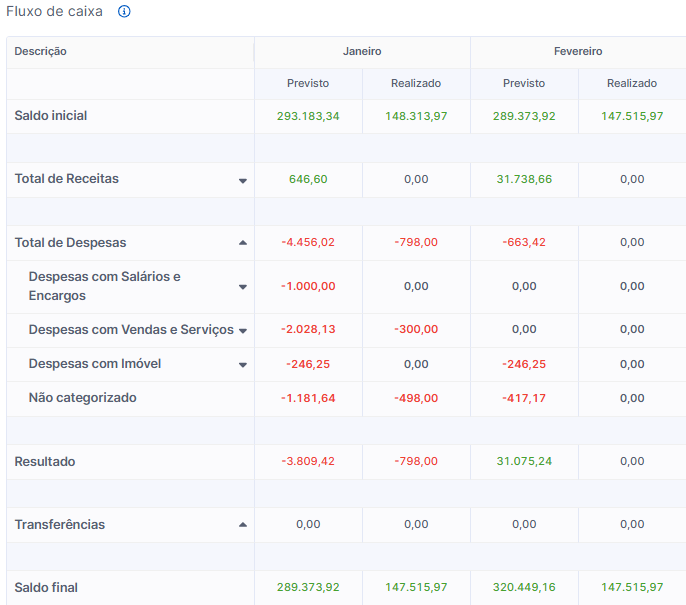Click Não categorizado value -417,17

tap(524, 399)
